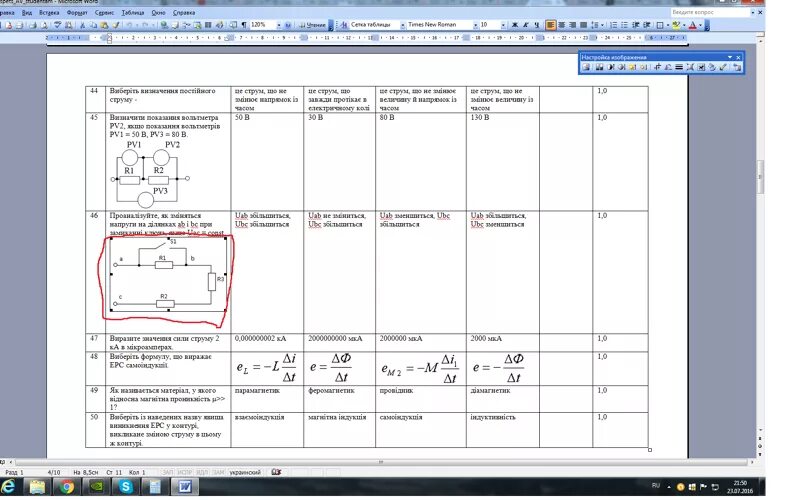Click the Rotate Left picture icon

coord(668,67)
